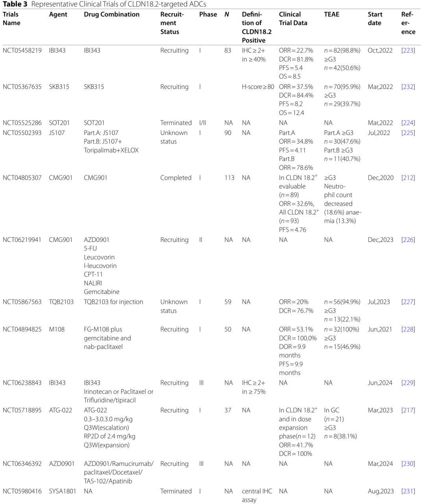This screenshot has width=425, height=504.
Task: Open reference link 232
Action: coord(408,87)
